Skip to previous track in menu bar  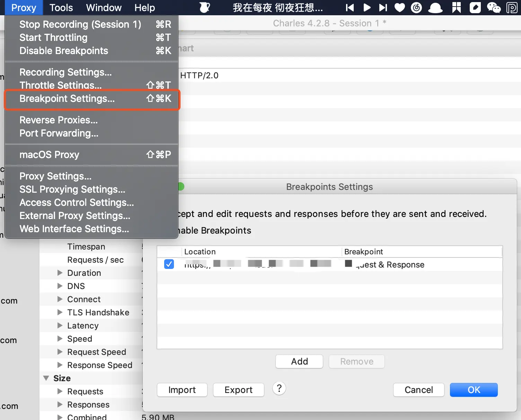tap(350, 8)
